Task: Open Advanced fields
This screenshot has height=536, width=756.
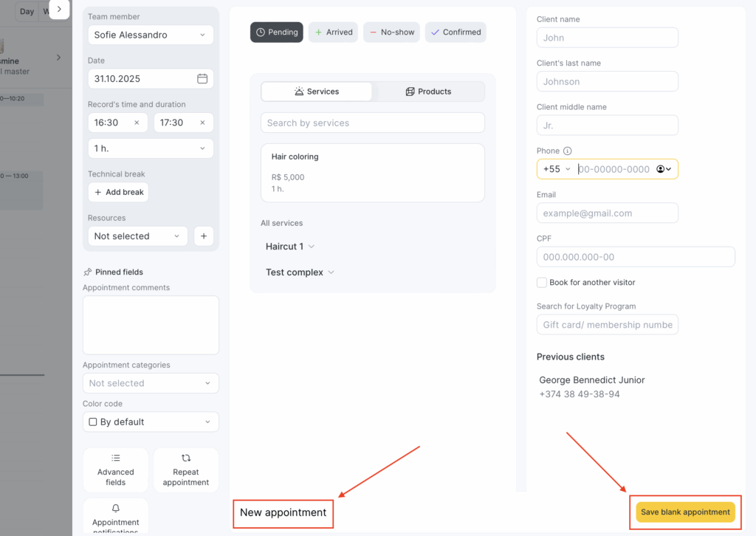Action: pos(116,470)
